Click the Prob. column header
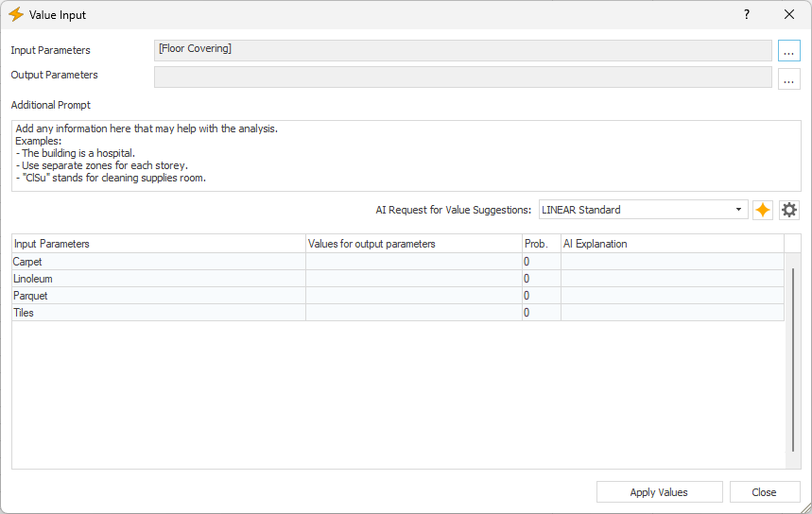This screenshot has width=812, height=514. pos(542,244)
